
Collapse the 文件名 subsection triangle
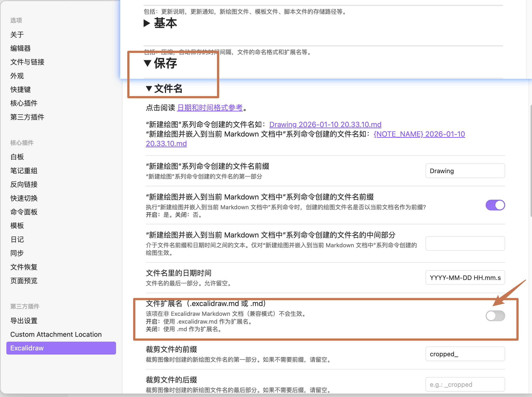149,89
